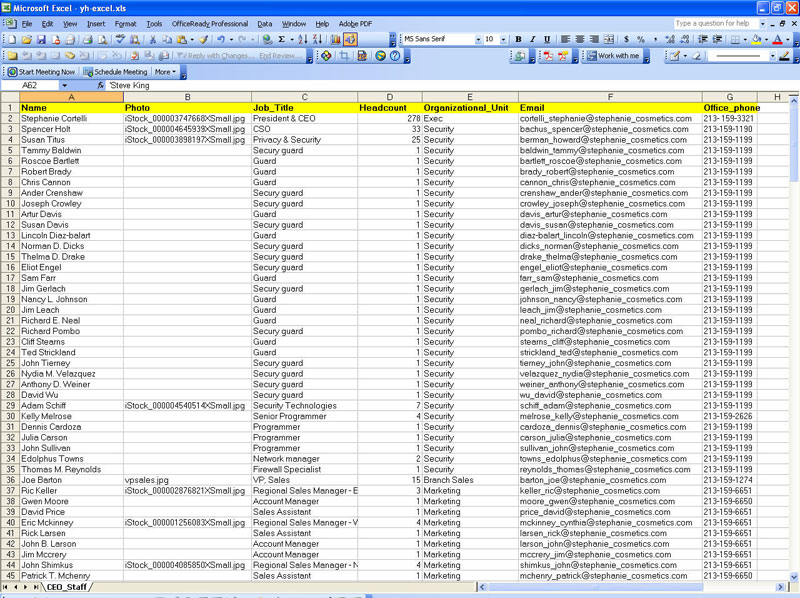Open the Format menu
Image resolution: width=800 pixels, height=598 pixels.
tap(126, 24)
